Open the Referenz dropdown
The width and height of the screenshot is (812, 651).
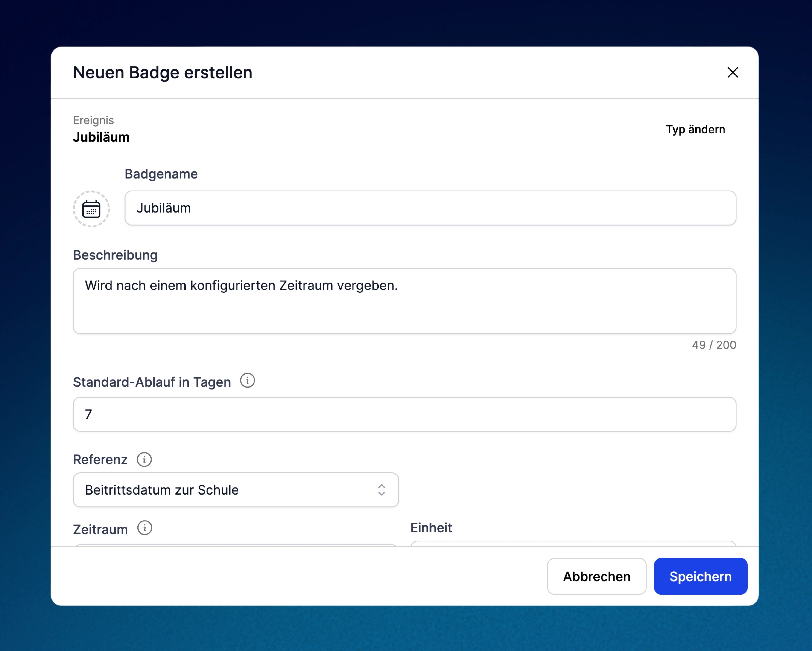pos(236,490)
